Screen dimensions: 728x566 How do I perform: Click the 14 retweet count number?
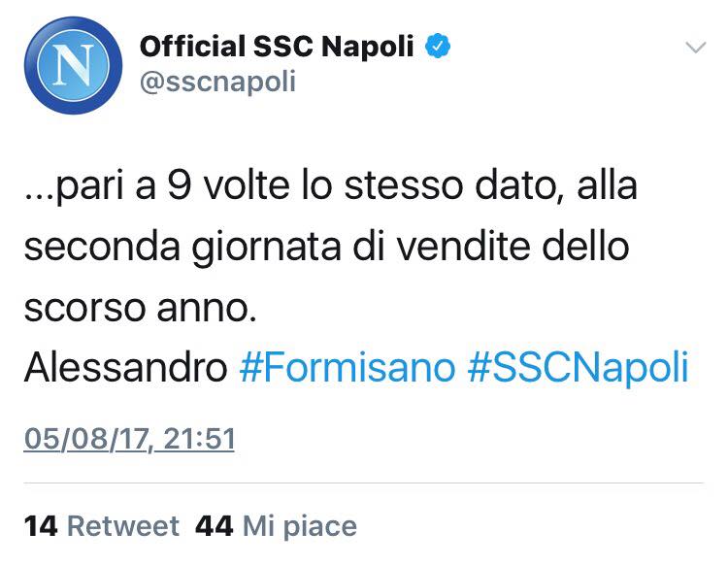[41, 526]
